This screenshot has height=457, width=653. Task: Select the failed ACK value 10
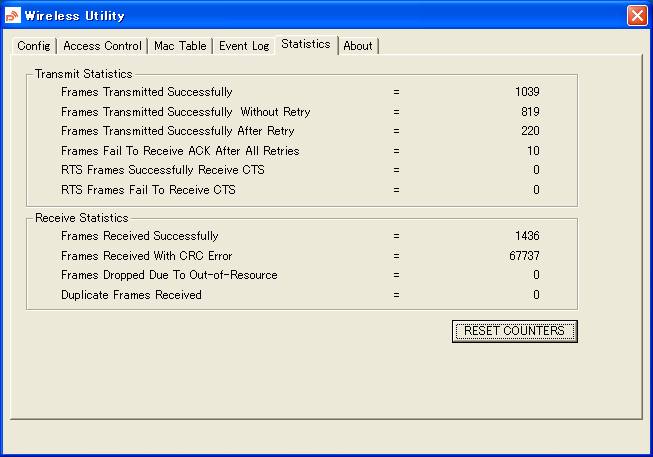pyautogui.click(x=533, y=151)
